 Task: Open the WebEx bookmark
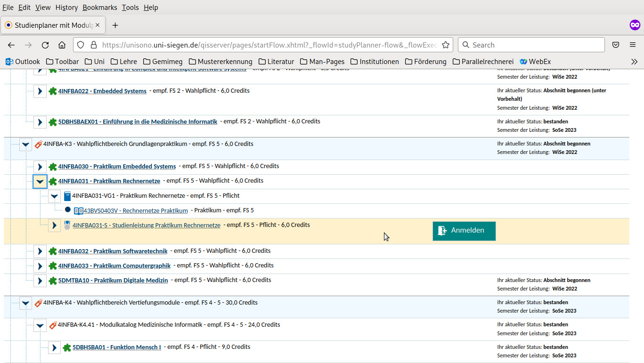pyautogui.click(x=535, y=62)
